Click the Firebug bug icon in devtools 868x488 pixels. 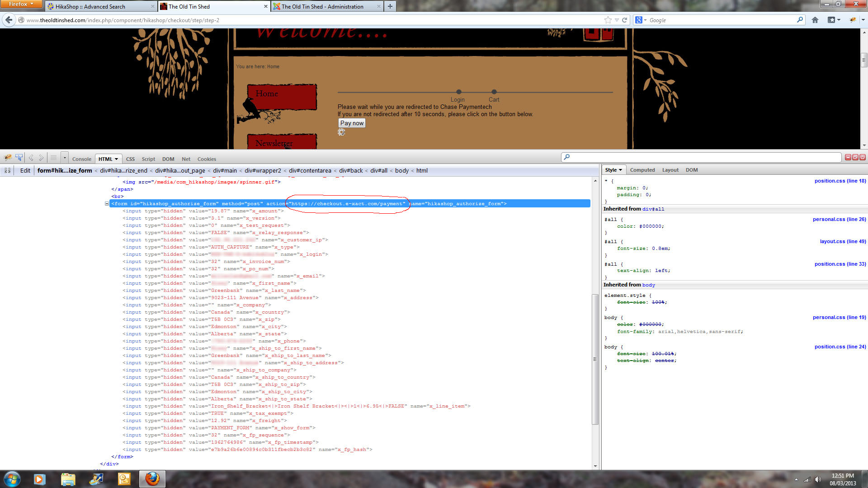pyautogui.click(x=8, y=158)
